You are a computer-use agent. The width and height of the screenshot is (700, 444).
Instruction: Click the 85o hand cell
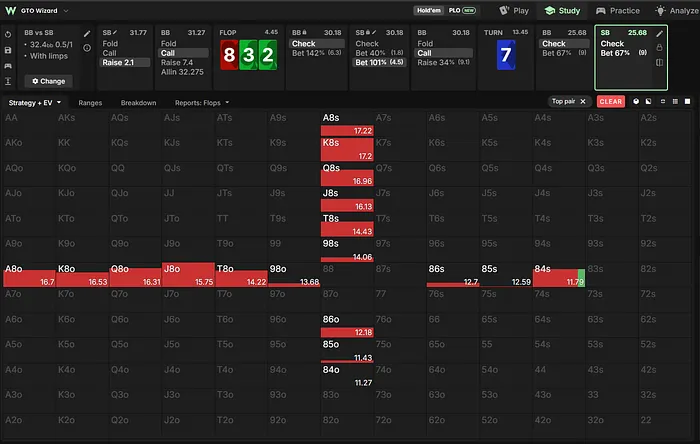[x=347, y=351]
